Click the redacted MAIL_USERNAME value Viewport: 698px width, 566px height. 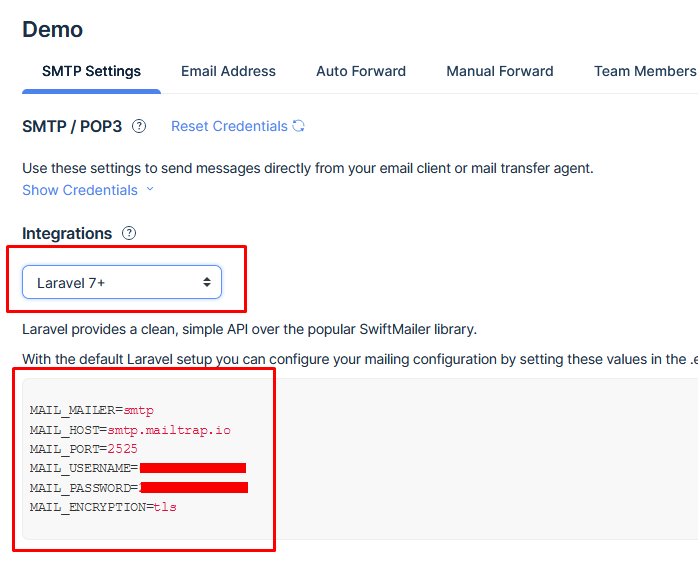coord(193,468)
